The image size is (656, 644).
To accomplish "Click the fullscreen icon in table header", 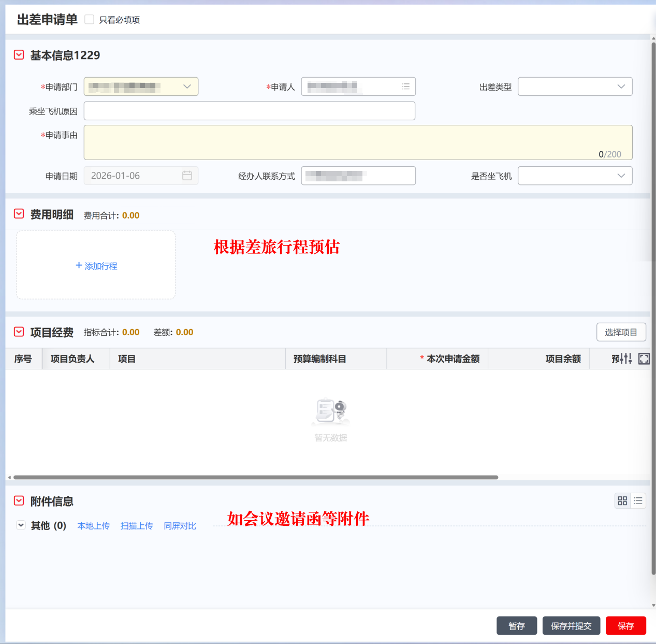I will pyautogui.click(x=644, y=359).
